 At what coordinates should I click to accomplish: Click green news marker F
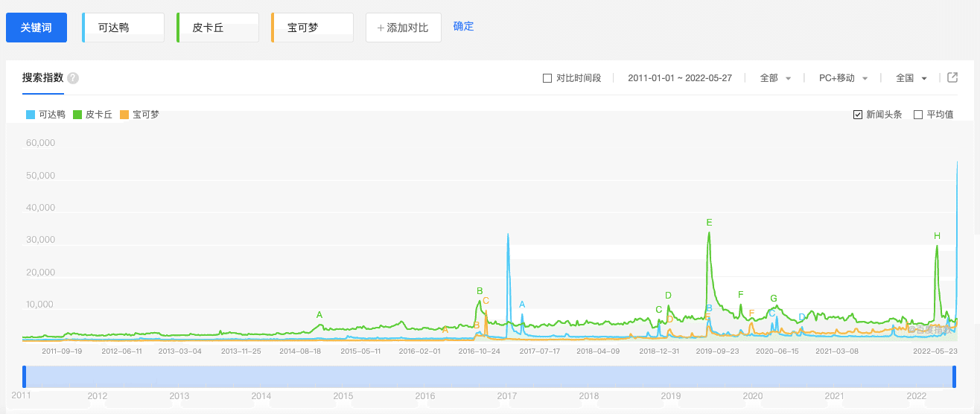pyautogui.click(x=740, y=295)
